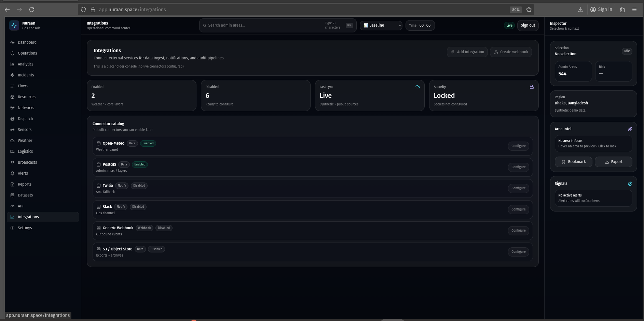644x321 pixels.
Task: Click the Add integration button
Action: (467, 52)
